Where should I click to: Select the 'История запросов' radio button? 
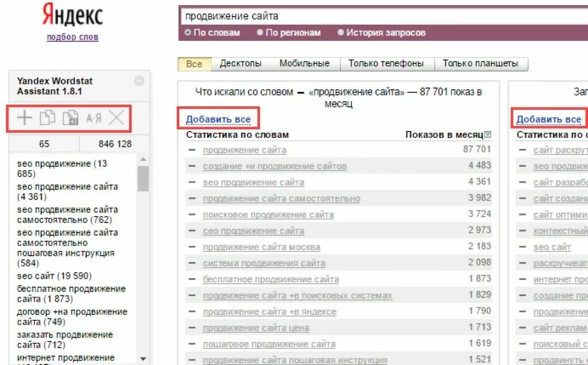pos(341,33)
